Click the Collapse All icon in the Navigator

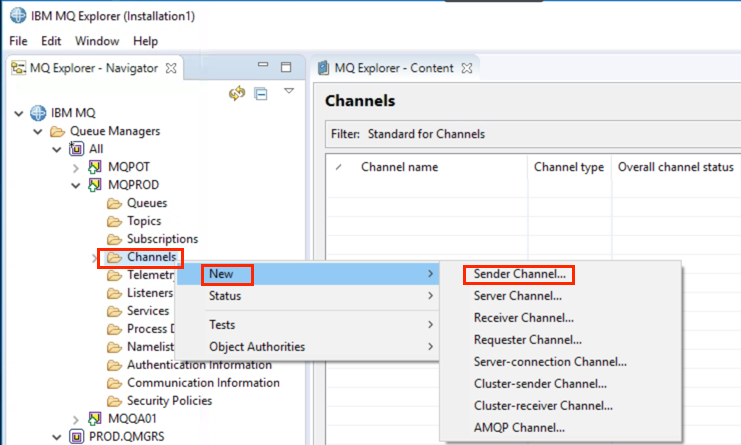click(261, 94)
